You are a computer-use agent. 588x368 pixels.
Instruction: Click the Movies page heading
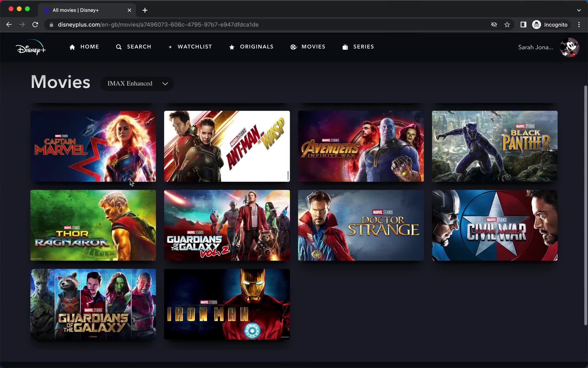pos(61,82)
